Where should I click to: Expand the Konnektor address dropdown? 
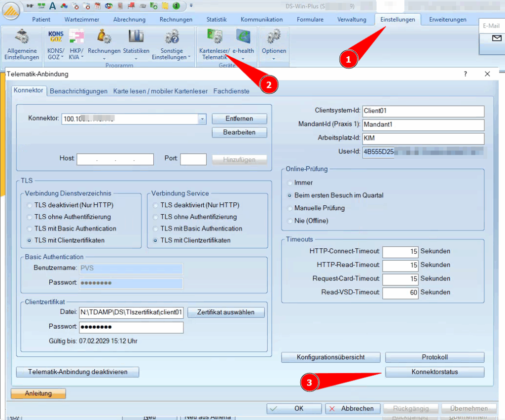[x=202, y=119]
